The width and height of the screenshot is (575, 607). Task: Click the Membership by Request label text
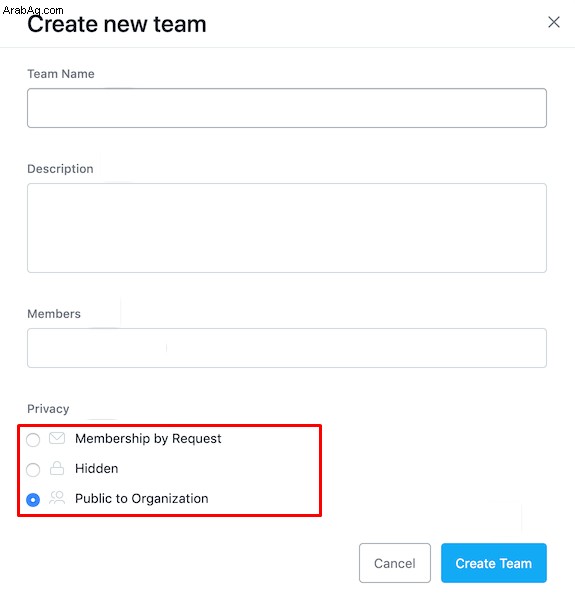[148, 439]
